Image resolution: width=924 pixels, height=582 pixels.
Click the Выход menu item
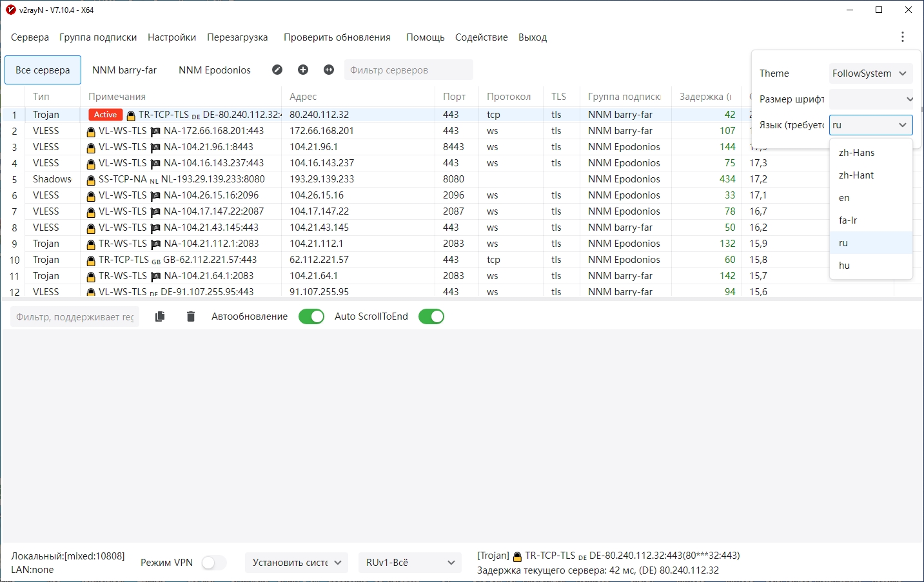pyautogui.click(x=533, y=37)
